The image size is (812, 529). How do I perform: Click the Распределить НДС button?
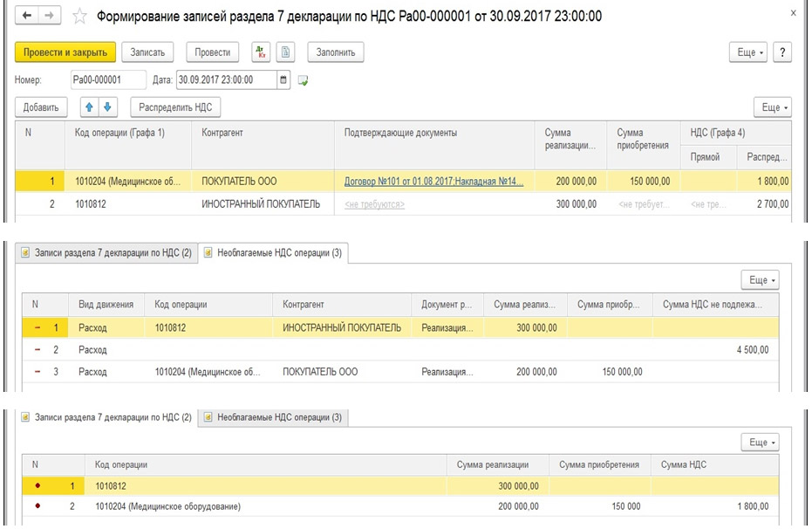pos(176,107)
